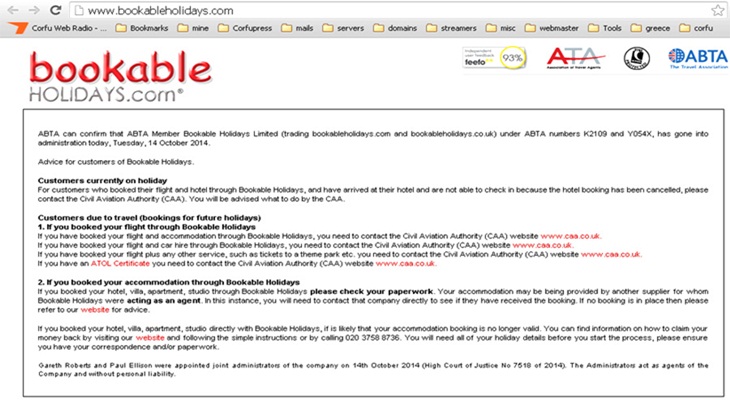Click the Bookable Holidays logo

tap(106, 77)
